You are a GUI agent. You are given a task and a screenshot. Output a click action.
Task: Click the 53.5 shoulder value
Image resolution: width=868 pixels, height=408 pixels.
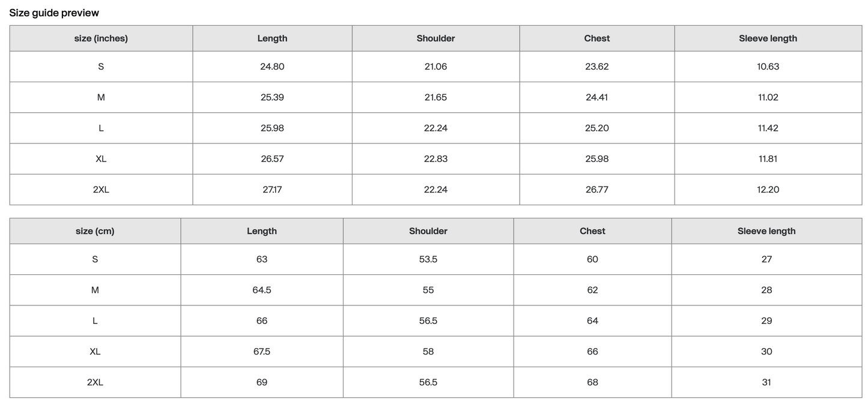click(x=428, y=259)
